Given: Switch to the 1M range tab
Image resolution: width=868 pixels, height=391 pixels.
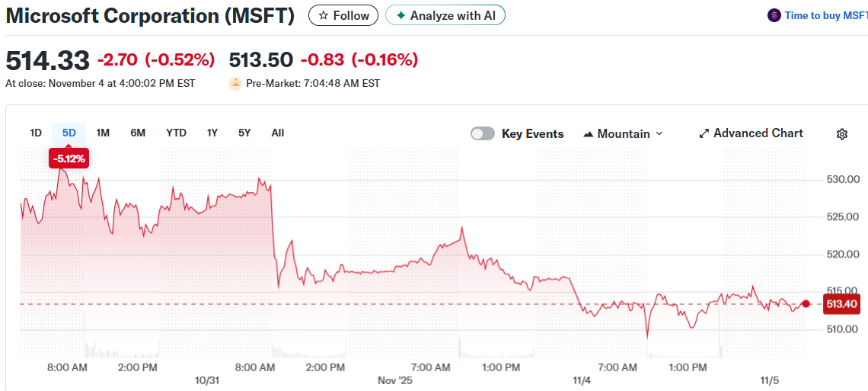Looking at the screenshot, I should (x=103, y=133).
